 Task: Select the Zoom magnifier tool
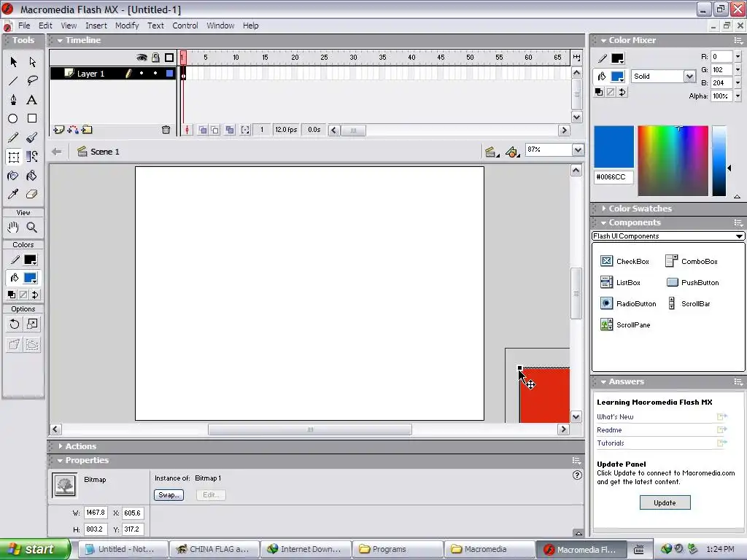(32, 227)
